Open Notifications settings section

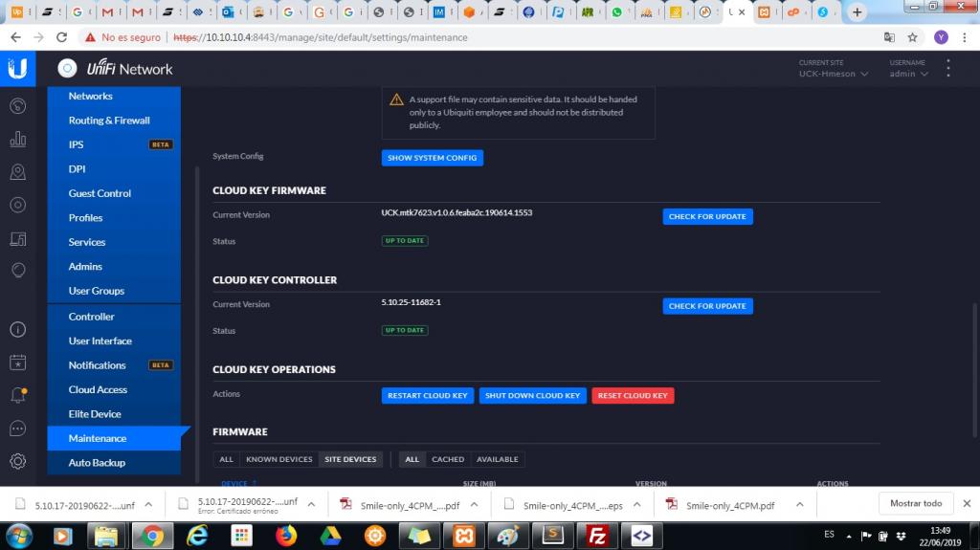pos(114,365)
